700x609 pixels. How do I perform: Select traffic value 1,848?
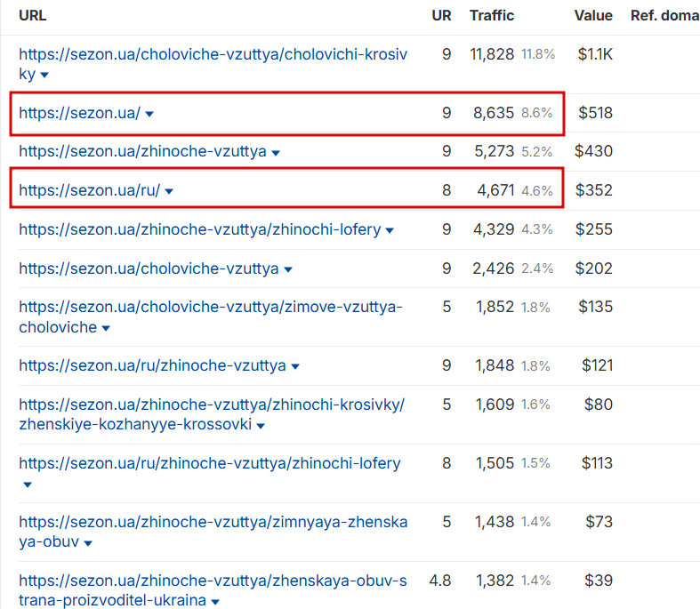(x=495, y=365)
